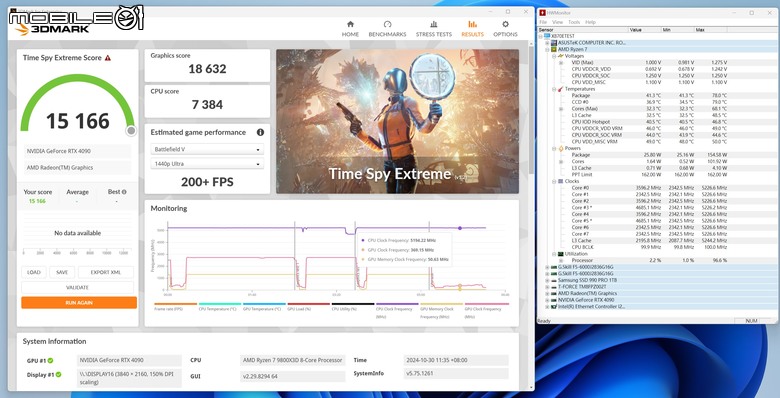Click the EXPORT XML button
Image resolution: width=780 pixels, height=398 pixels.
(x=105, y=272)
